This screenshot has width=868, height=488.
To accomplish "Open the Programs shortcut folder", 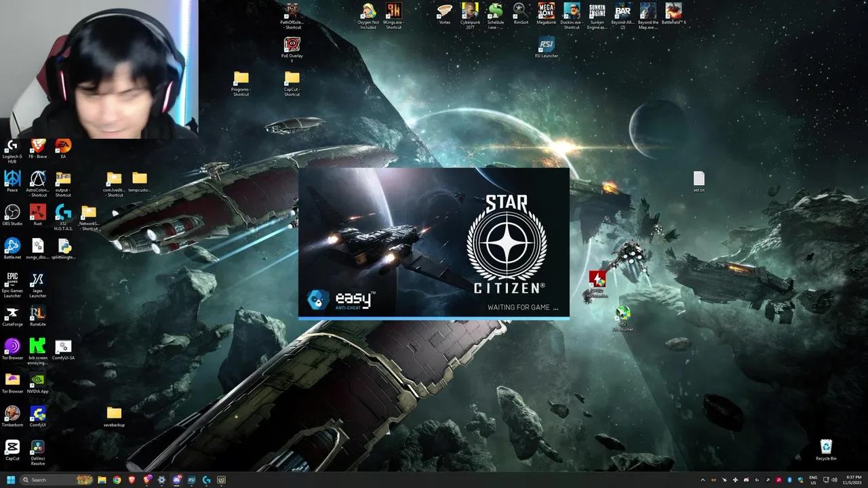I will (241, 83).
